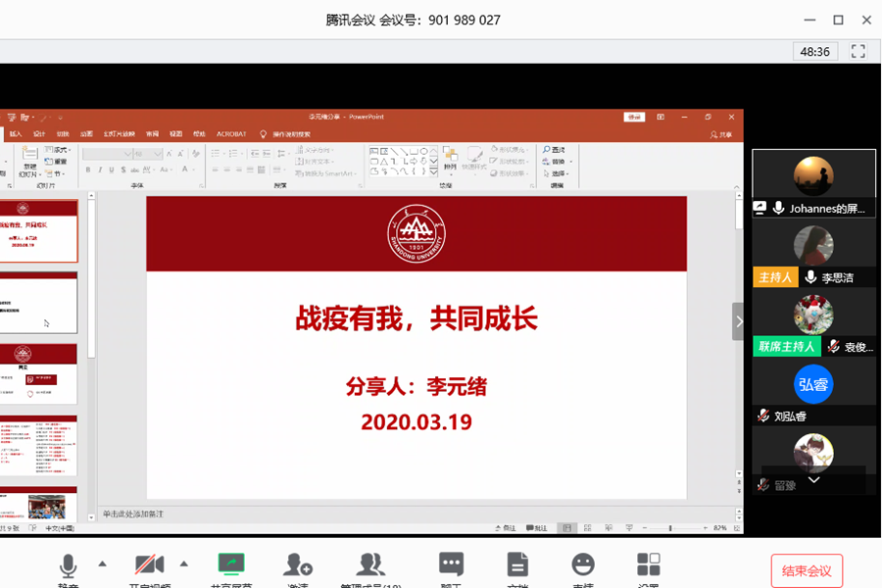This screenshot has width=882, height=588.
Task: Open the chat bubble icon
Action: point(451,564)
